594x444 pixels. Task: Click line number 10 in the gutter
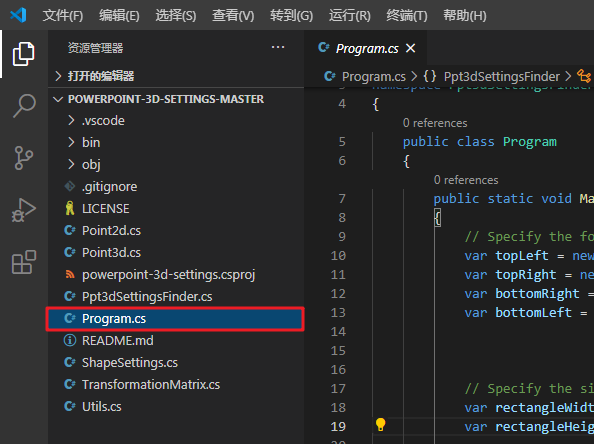coord(338,256)
